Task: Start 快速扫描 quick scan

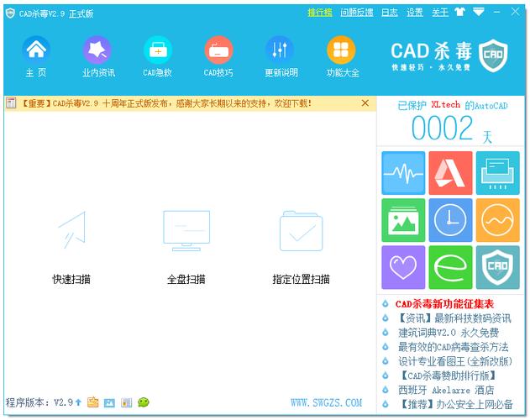Action: tap(71, 248)
